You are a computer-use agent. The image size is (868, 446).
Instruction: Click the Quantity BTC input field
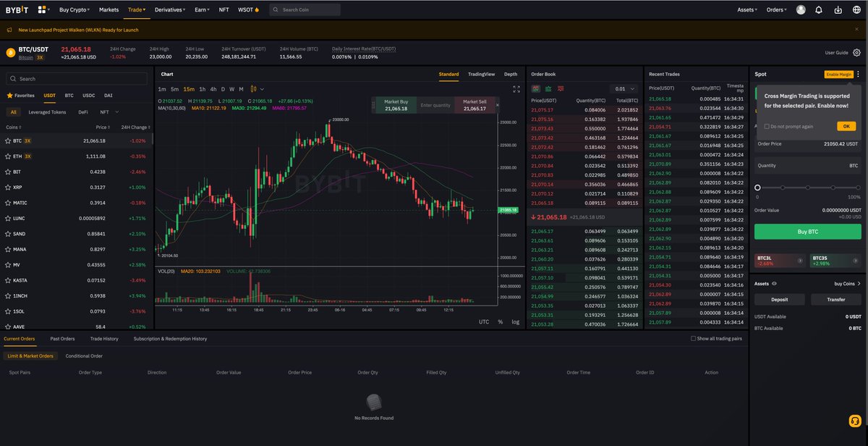(x=807, y=165)
